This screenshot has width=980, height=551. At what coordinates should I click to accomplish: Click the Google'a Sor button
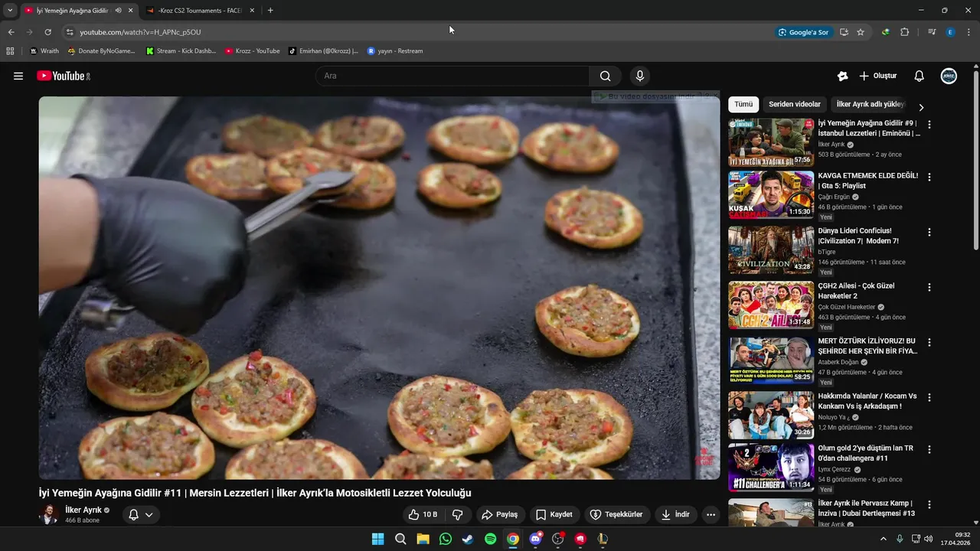click(804, 32)
